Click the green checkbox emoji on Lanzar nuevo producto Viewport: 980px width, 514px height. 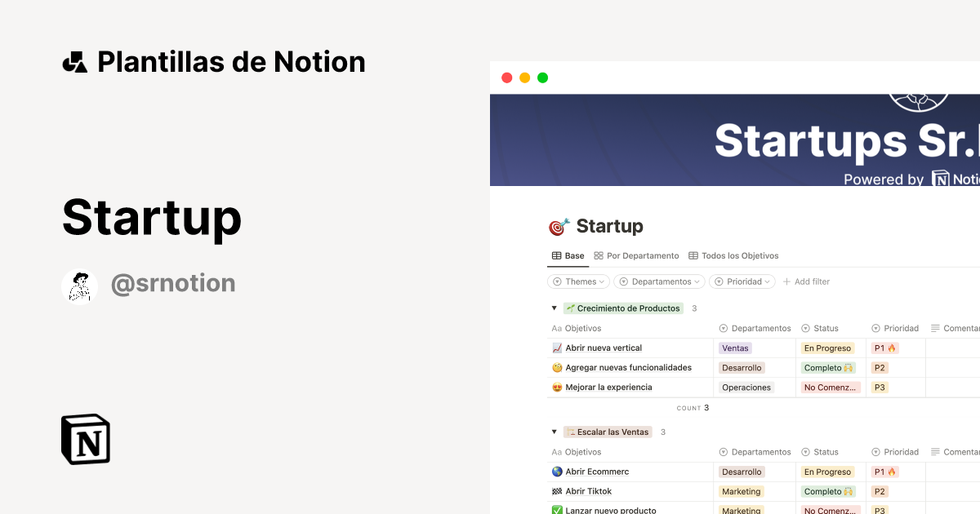[x=557, y=510]
